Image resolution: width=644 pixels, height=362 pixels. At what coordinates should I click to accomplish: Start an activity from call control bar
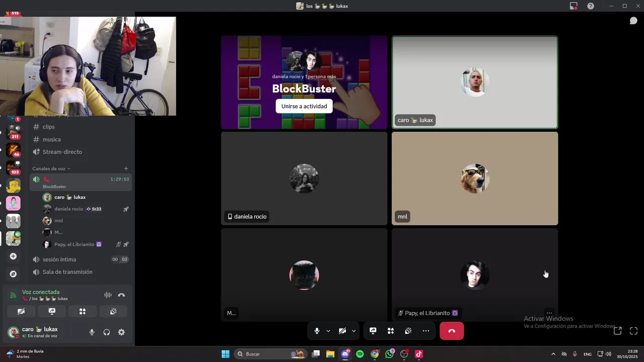coord(390,331)
